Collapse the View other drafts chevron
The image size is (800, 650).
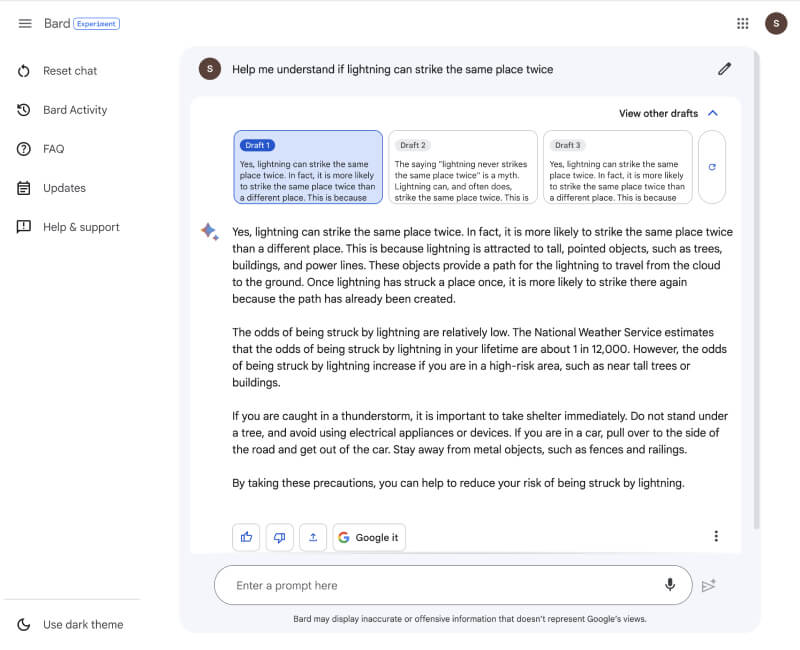(712, 113)
